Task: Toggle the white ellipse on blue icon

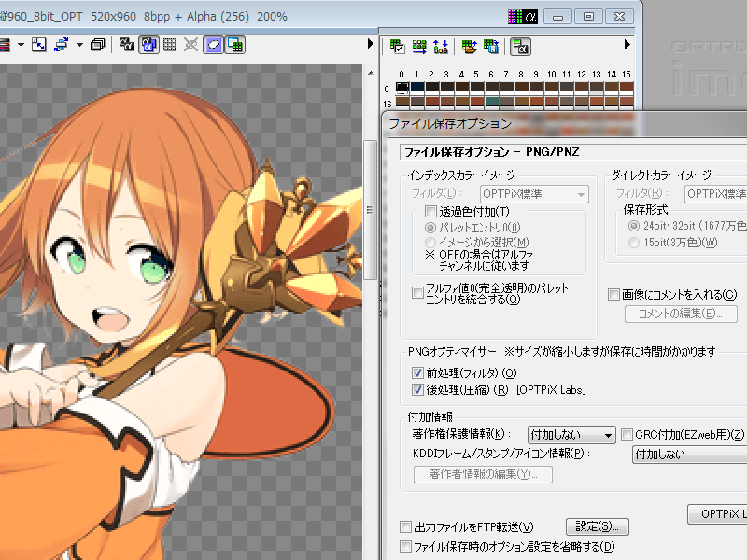Action: [213, 45]
